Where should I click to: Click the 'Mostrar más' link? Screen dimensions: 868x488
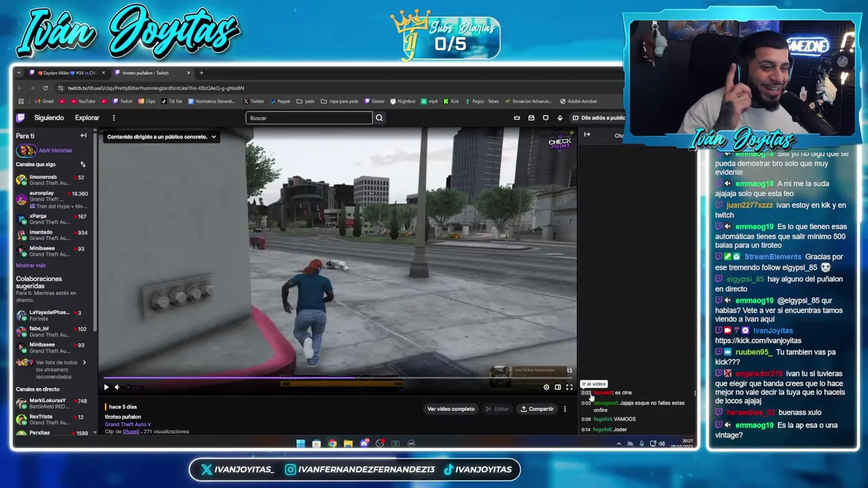(31, 266)
